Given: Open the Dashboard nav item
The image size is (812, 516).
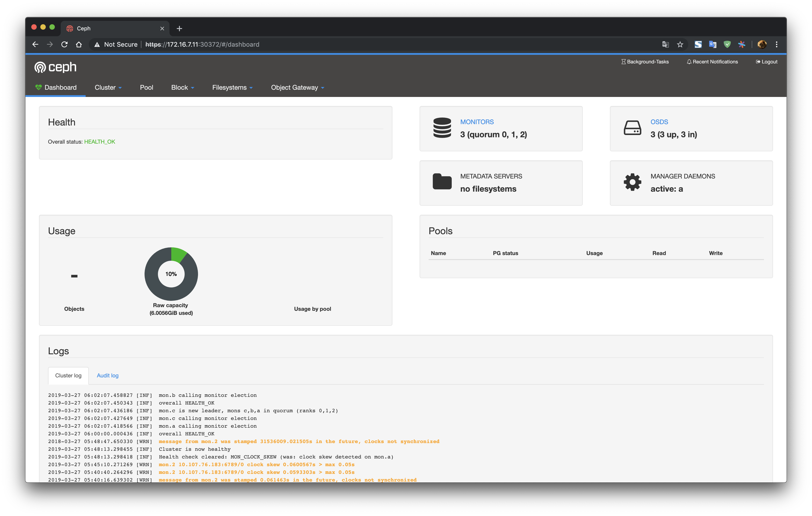Looking at the screenshot, I should click(56, 87).
